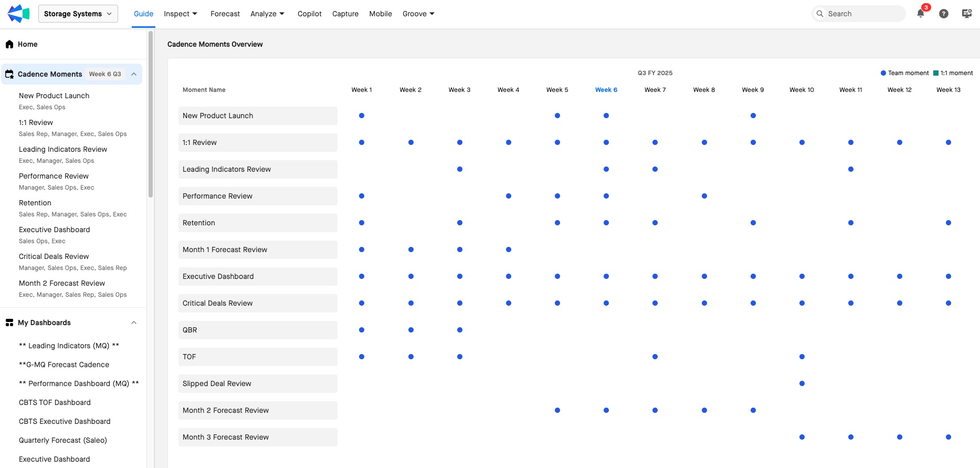Click the Home house icon
Image resolution: width=980 pixels, height=468 pixels.
9,44
